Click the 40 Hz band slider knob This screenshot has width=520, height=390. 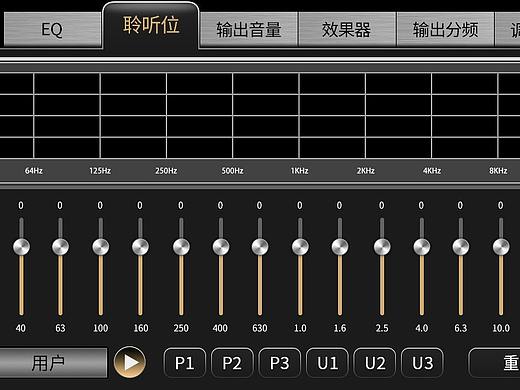21,247
